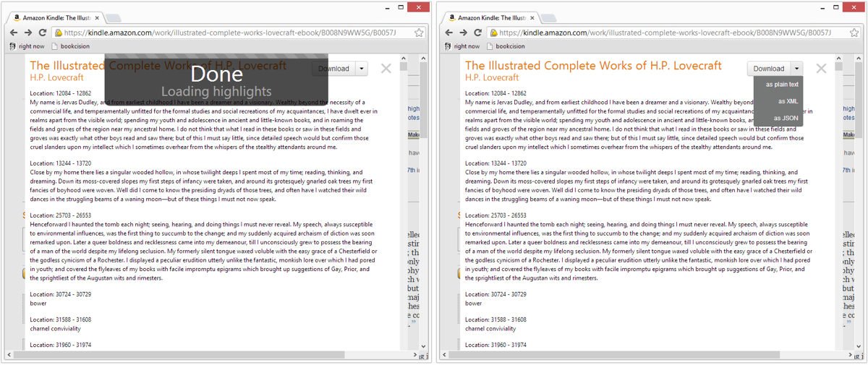The image size is (868, 365).
Task: Click the Download button in the left window
Action: [333, 69]
